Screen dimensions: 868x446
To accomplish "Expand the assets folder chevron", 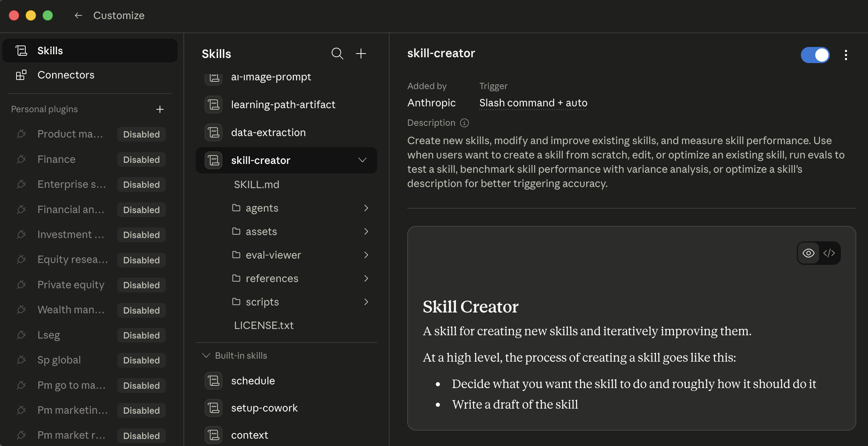I will pyautogui.click(x=366, y=231).
